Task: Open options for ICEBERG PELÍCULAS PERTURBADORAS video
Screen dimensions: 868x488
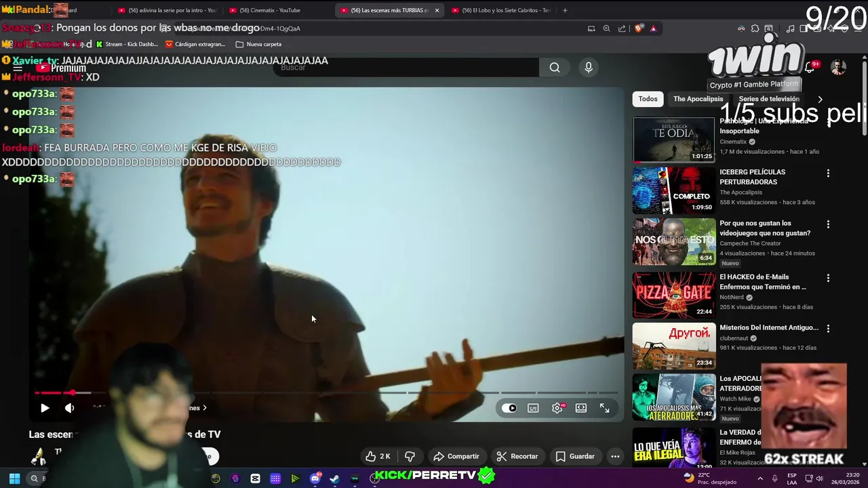Action: point(828,174)
